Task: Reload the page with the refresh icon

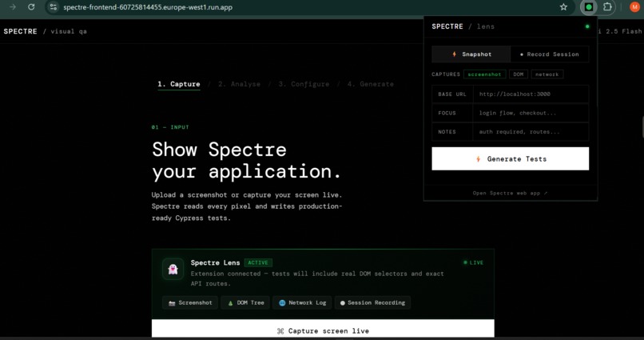Action: [x=31, y=7]
